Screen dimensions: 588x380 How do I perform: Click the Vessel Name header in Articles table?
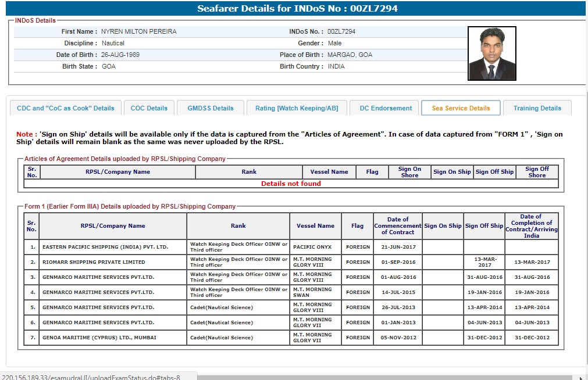tap(329, 172)
